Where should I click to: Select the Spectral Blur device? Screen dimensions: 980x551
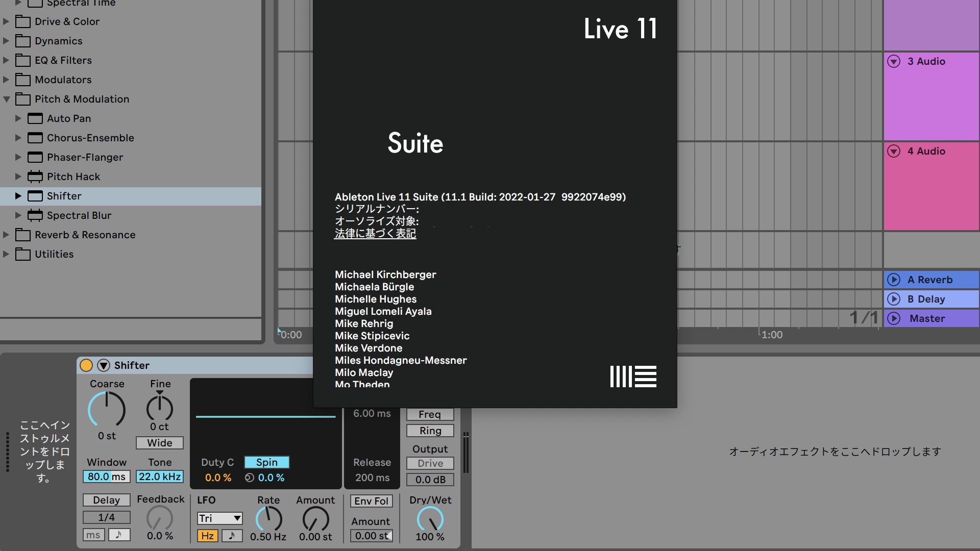coord(79,215)
